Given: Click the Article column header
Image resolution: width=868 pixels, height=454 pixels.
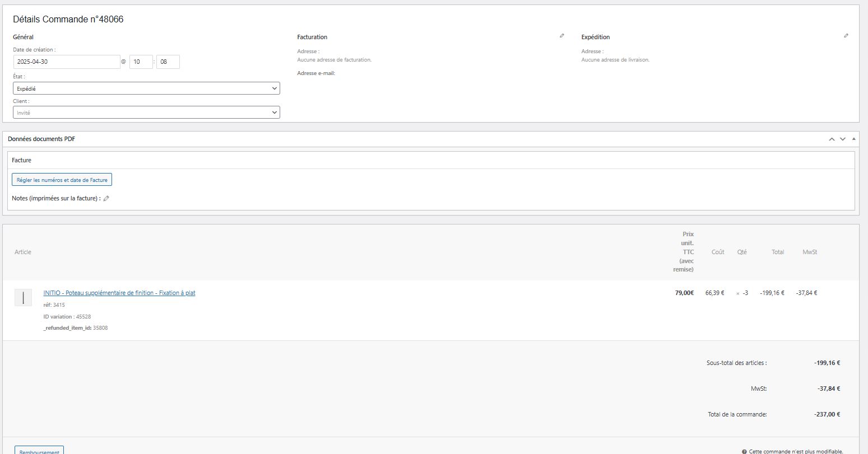Looking at the screenshot, I should point(23,252).
